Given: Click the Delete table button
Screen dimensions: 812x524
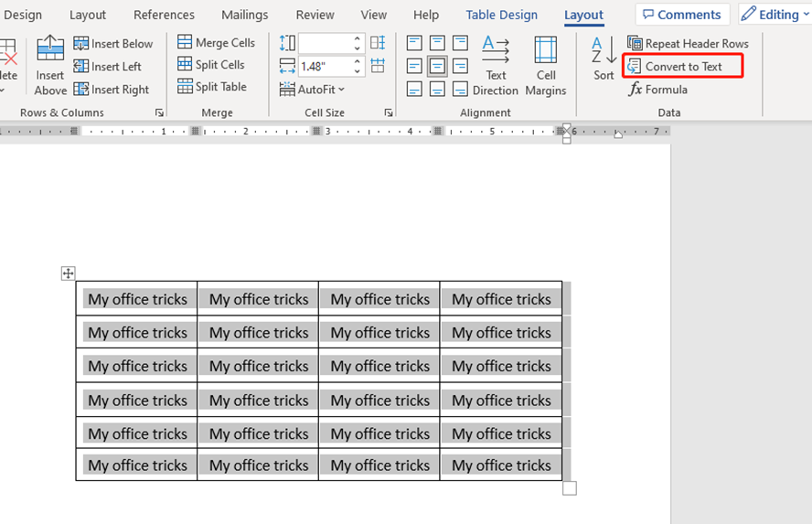Looking at the screenshot, I should tap(7, 65).
